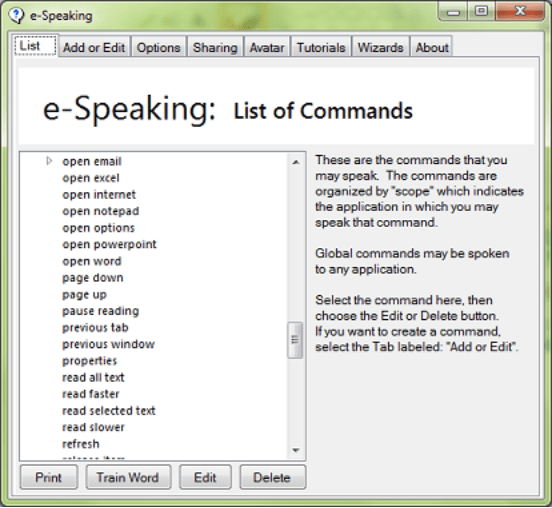Click the Edit button
The image size is (552, 508).
[x=205, y=477]
